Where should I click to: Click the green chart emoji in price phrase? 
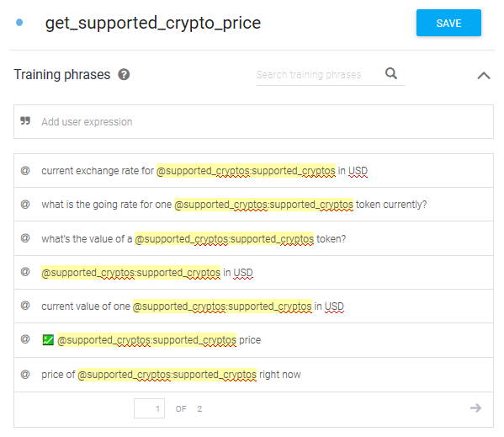tap(48, 340)
